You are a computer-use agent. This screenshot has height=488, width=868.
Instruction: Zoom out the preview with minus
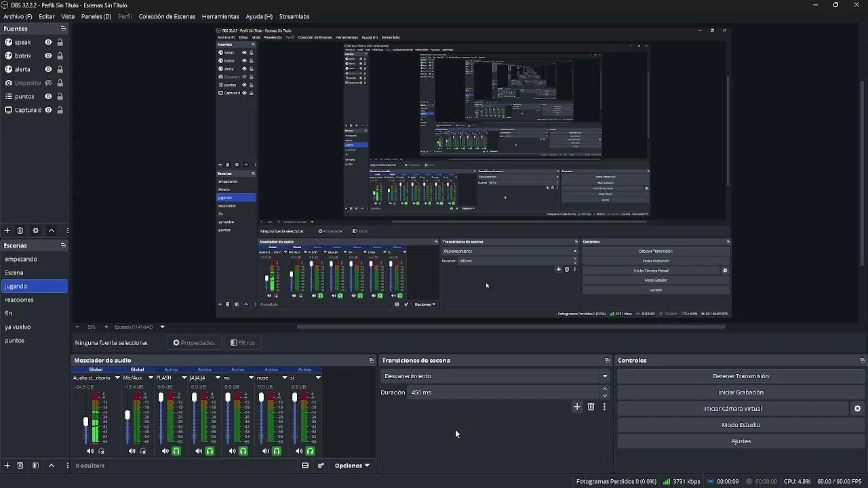[77, 327]
